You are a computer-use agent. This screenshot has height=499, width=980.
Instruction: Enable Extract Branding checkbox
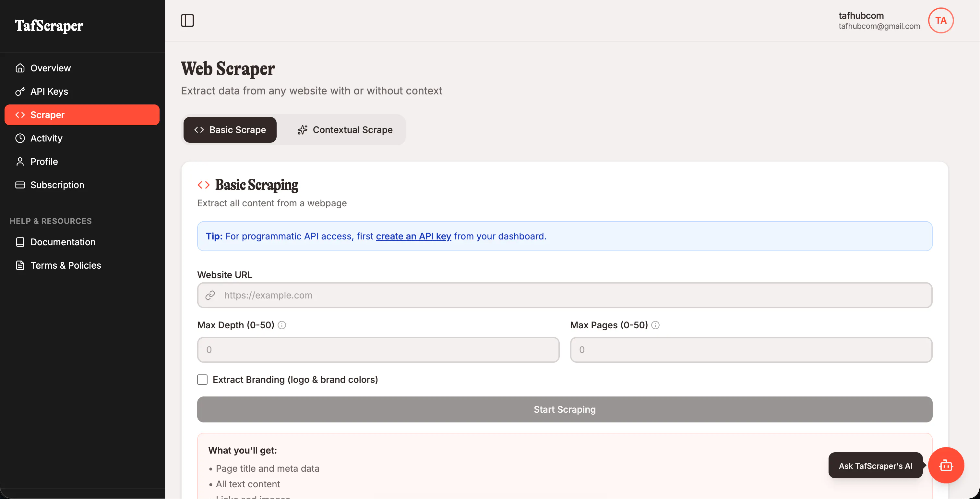tap(202, 380)
